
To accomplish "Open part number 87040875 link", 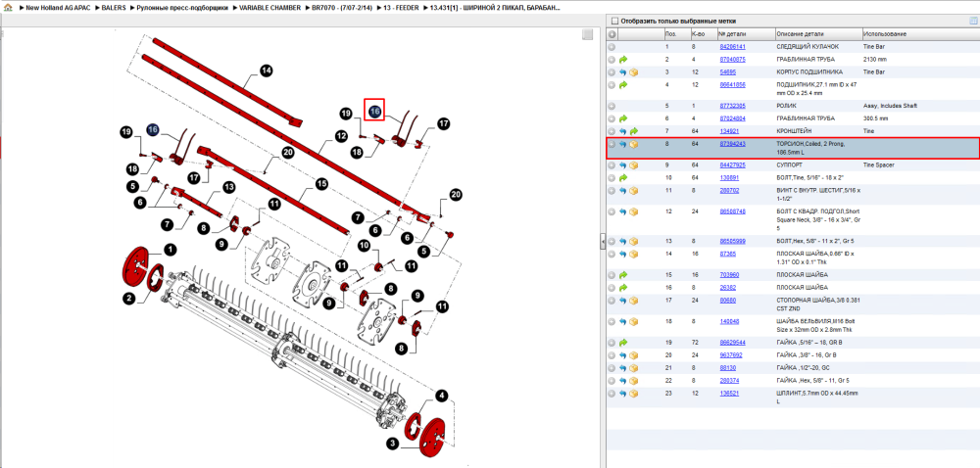I will [x=732, y=60].
